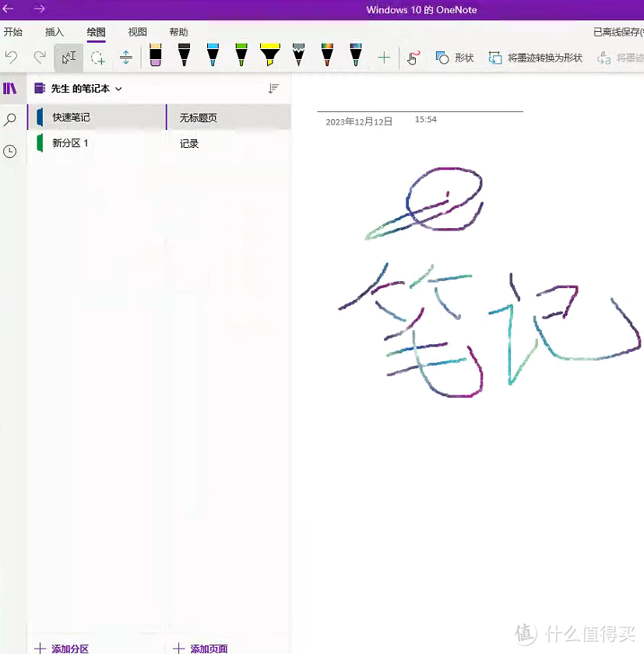
Task: Choose the Insert Space tool
Action: click(125, 58)
